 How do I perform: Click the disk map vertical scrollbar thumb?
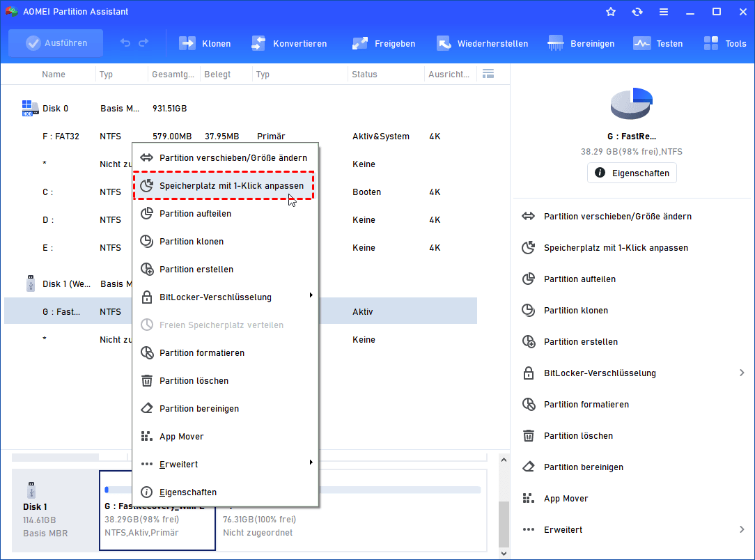coord(504,524)
